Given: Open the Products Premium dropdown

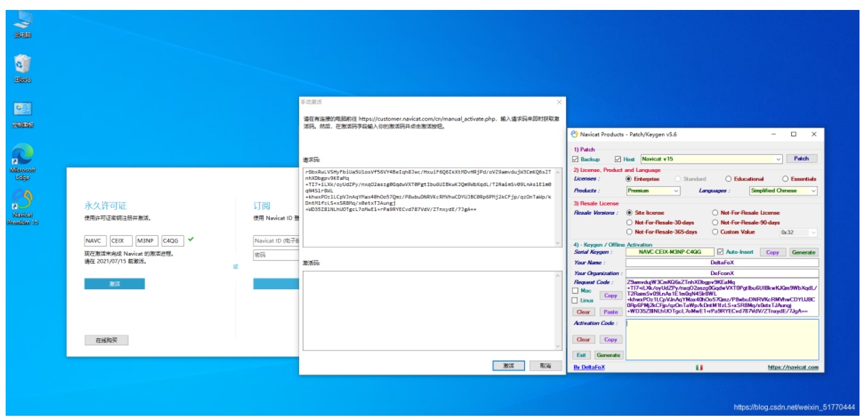Looking at the screenshot, I should point(653,190).
